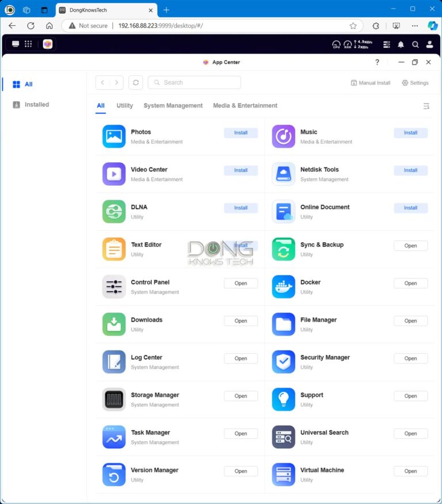
Task: Click Manual Install button
Action: click(371, 83)
